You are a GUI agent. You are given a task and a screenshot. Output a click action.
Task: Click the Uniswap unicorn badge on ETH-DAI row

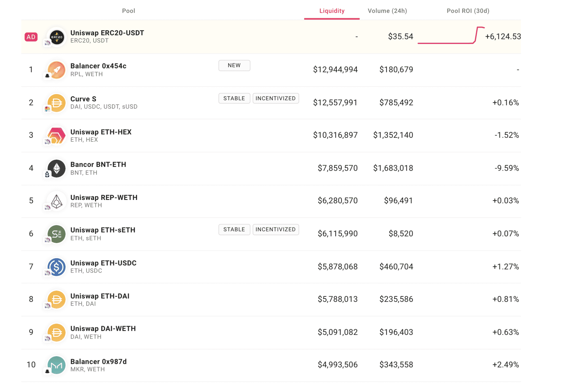(x=47, y=306)
